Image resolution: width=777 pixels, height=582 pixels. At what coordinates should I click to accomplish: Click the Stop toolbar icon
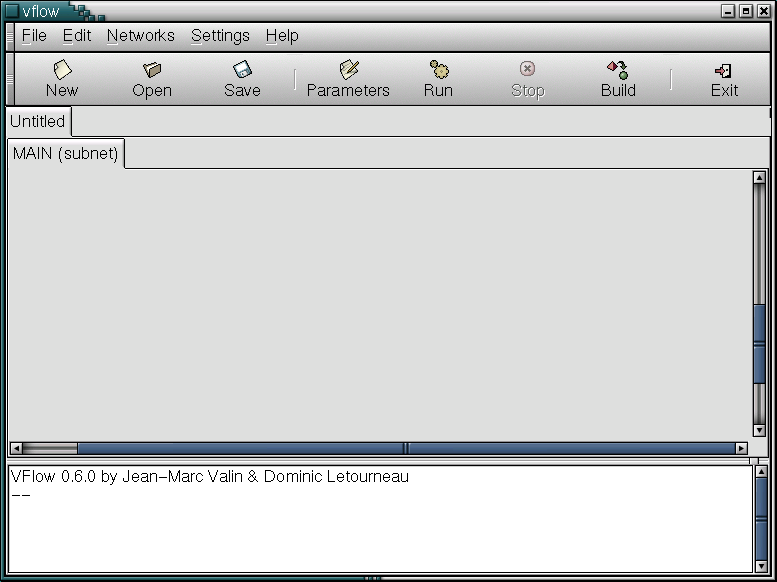(x=527, y=68)
